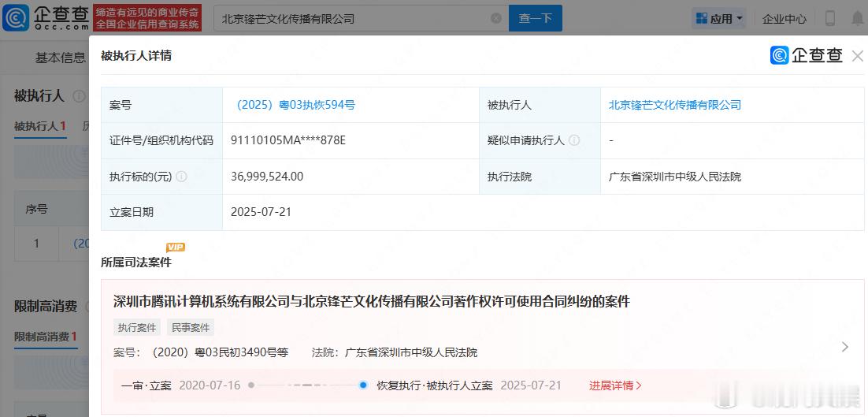Viewport: 868px width, 417px height.
Task: Expand the judicial case right chevron
Action: tap(844, 347)
